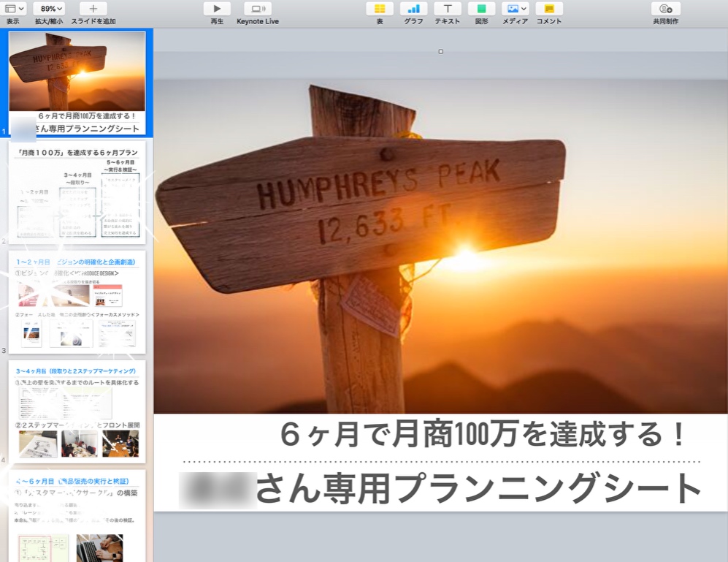The width and height of the screenshot is (728, 562).
Task: Open the メディア media dropdown
Action: pos(515,9)
